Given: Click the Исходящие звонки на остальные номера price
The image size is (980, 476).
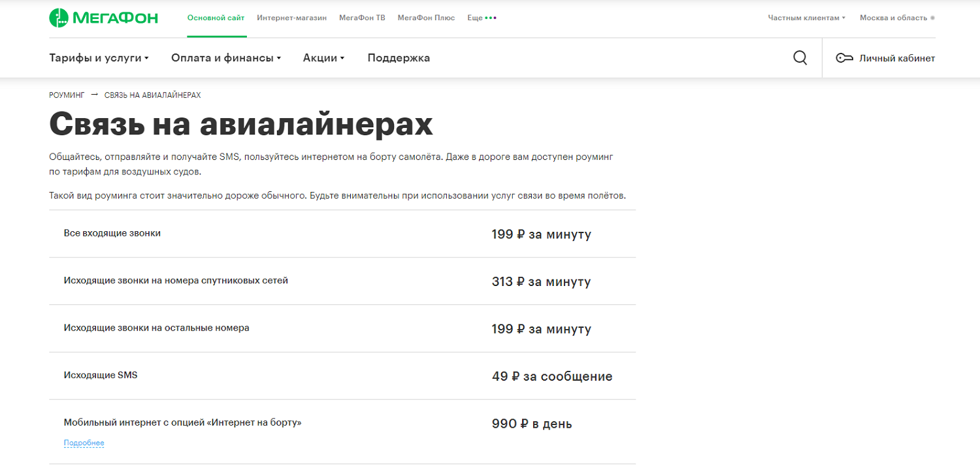Looking at the screenshot, I should click(541, 329).
